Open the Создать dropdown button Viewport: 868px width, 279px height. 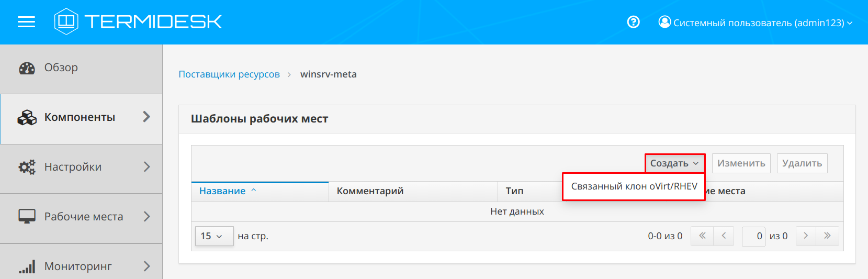tap(674, 163)
